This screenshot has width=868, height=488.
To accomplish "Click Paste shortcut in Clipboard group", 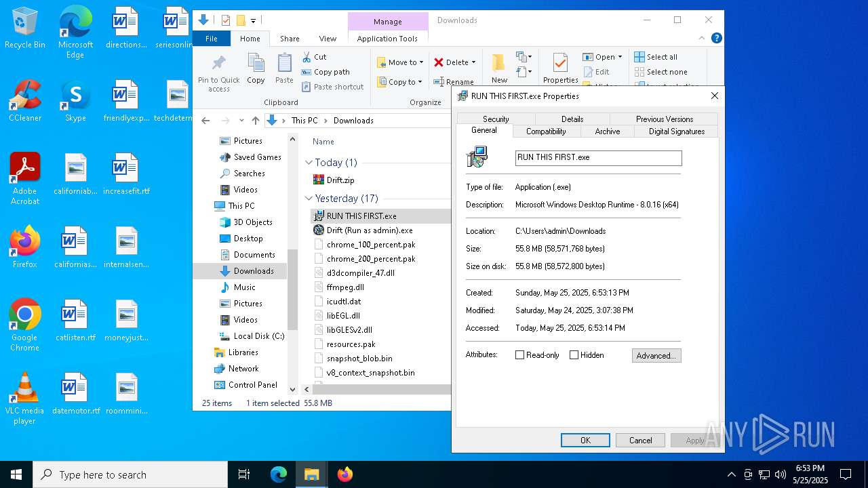I will pyautogui.click(x=332, y=87).
